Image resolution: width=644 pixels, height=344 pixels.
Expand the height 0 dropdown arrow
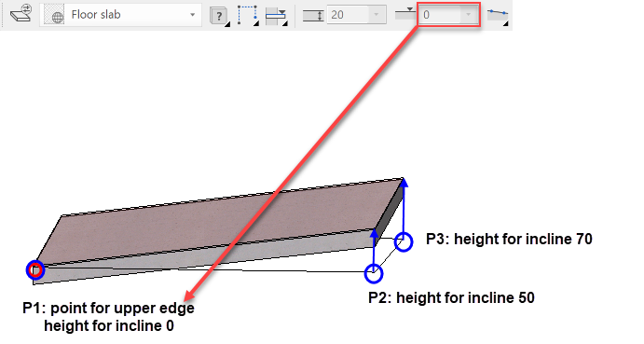(x=468, y=15)
